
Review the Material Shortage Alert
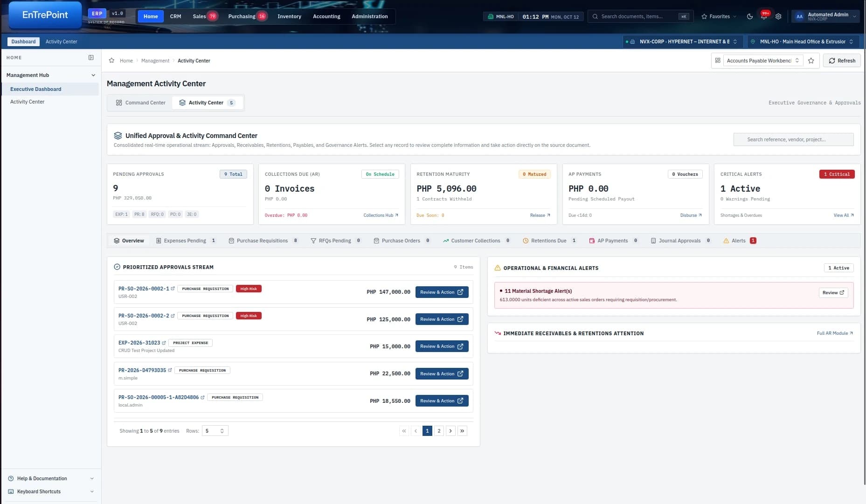click(833, 293)
